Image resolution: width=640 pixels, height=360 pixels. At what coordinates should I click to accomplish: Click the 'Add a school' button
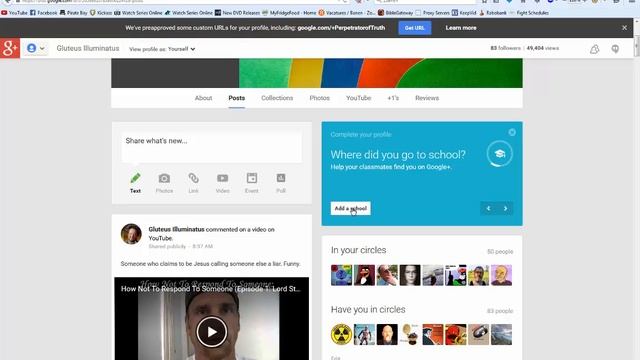coord(350,208)
